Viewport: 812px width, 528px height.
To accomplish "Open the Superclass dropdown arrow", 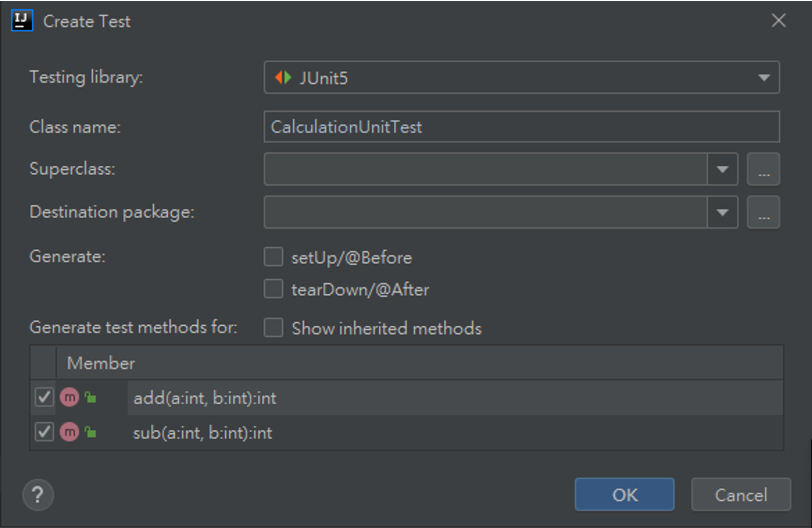I will (722, 169).
